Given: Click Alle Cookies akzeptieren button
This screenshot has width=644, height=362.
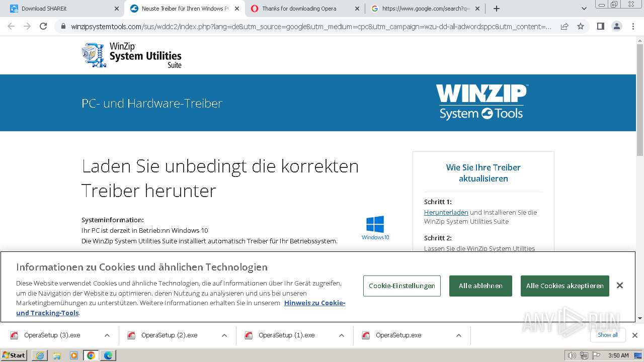Looking at the screenshot, I should tap(565, 286).
